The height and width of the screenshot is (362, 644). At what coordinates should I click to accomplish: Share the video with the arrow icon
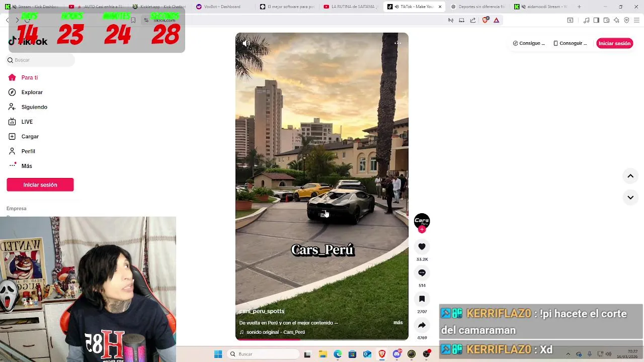pyautogui.click(x=422, y=325)
